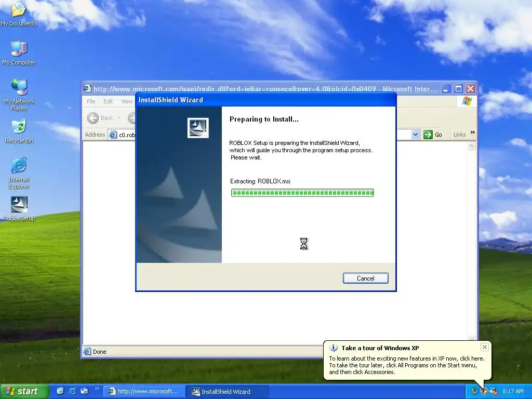Close the Internet Explorer window
Screen dimensions: 532x399
[471, 89]
